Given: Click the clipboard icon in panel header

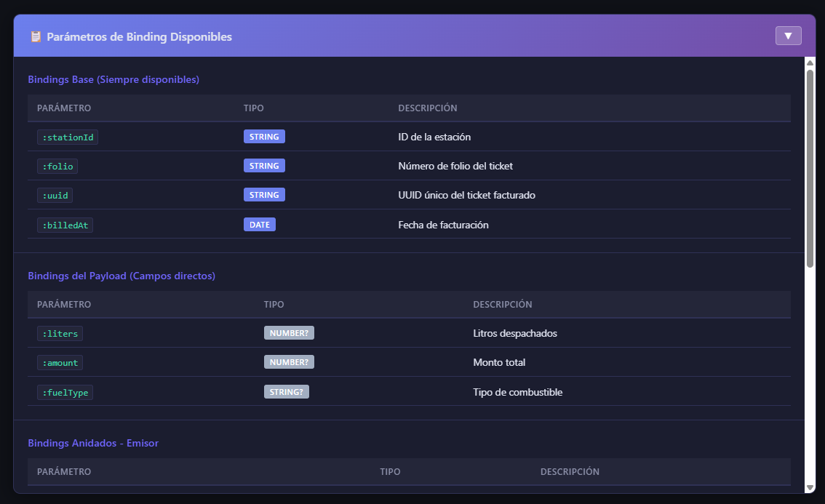Looking at the screenshot, I should click(36, 36).
